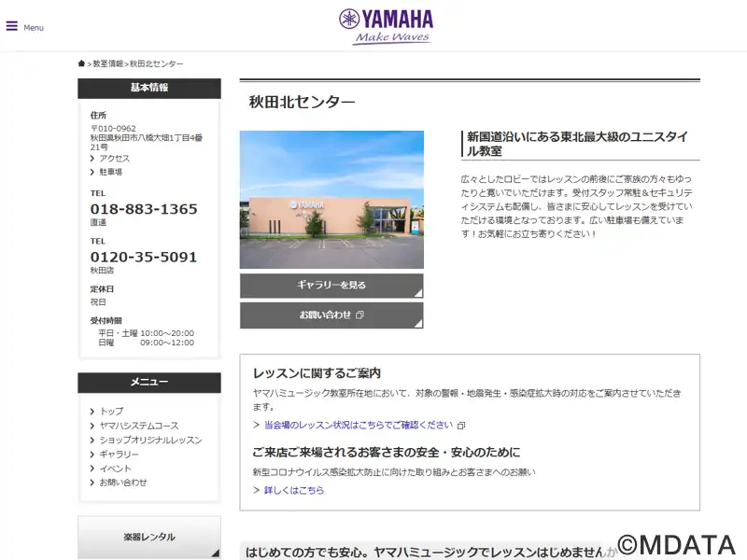Open 詳しくはこちら link
The image size is (747, 560).
click(x=294, y=490)
